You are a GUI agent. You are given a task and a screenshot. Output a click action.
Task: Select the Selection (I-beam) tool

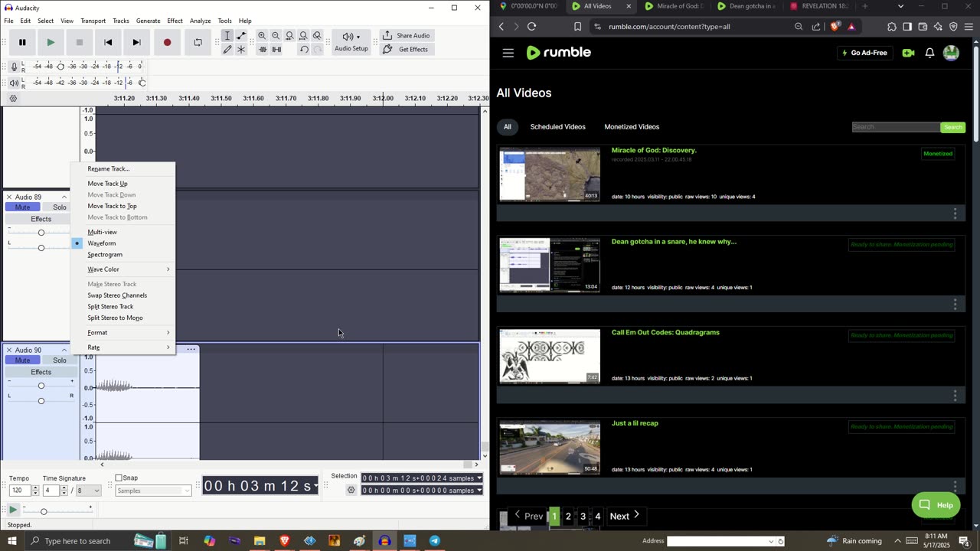tap(227, 36)
